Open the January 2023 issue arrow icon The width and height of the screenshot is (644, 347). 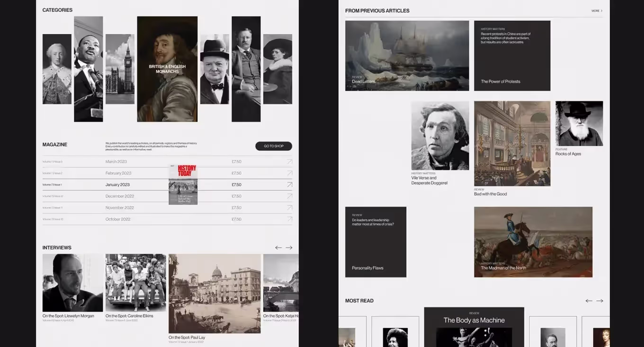click(x=289, y=185)
